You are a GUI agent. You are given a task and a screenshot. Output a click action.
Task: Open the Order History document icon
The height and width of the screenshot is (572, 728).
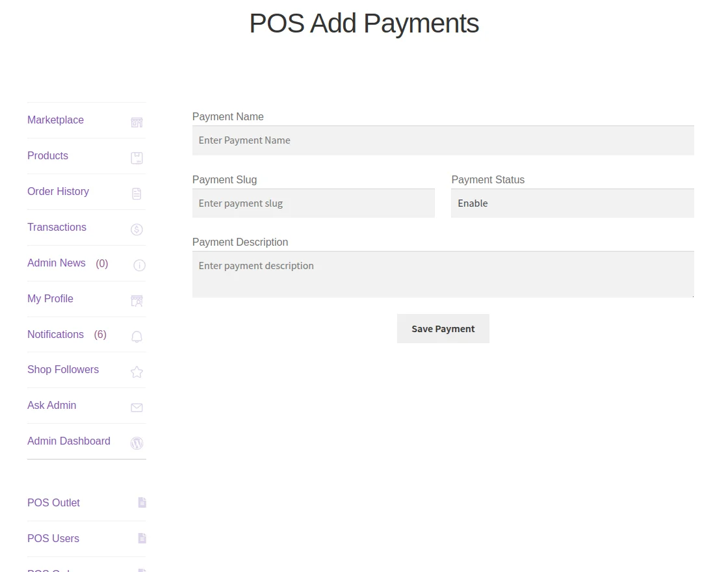click(x=136, y=193)
